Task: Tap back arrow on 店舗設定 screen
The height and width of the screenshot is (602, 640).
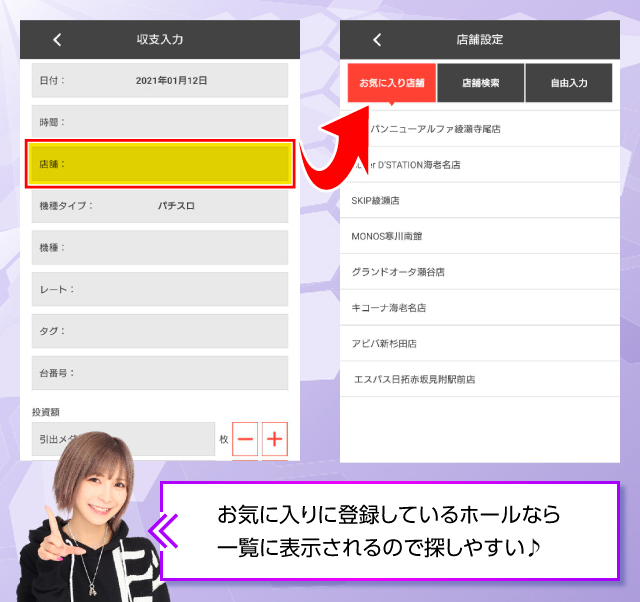Action: 377,40
